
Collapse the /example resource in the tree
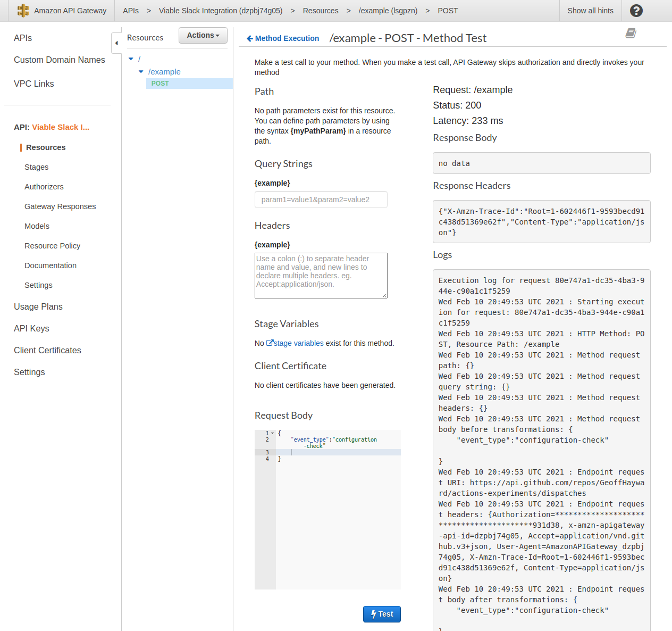[x=141, y=71]
